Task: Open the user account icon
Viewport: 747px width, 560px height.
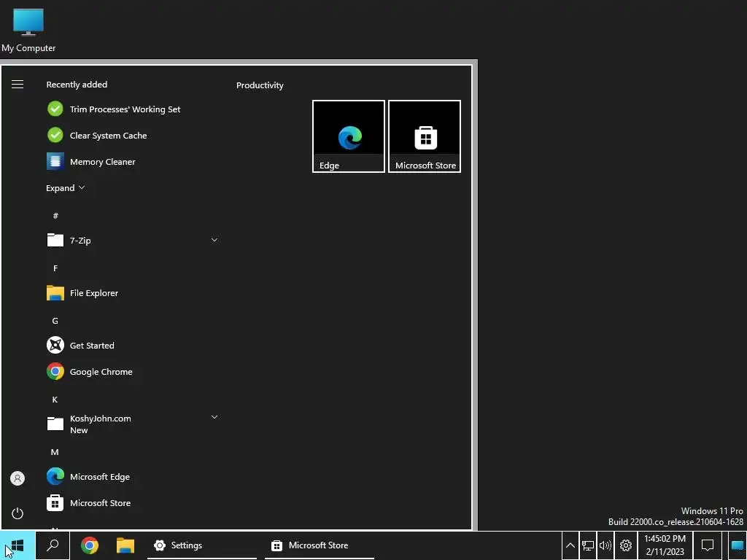Action: (x=18, y=478)
